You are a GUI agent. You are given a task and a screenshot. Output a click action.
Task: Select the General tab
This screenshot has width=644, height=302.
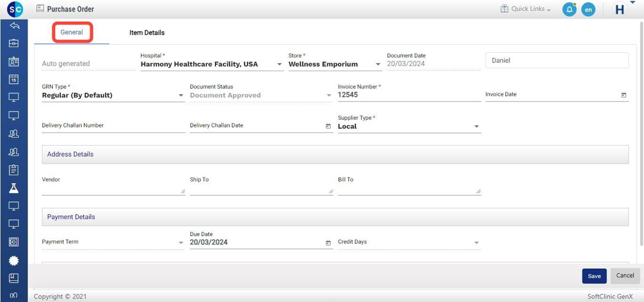pos(72,32)
